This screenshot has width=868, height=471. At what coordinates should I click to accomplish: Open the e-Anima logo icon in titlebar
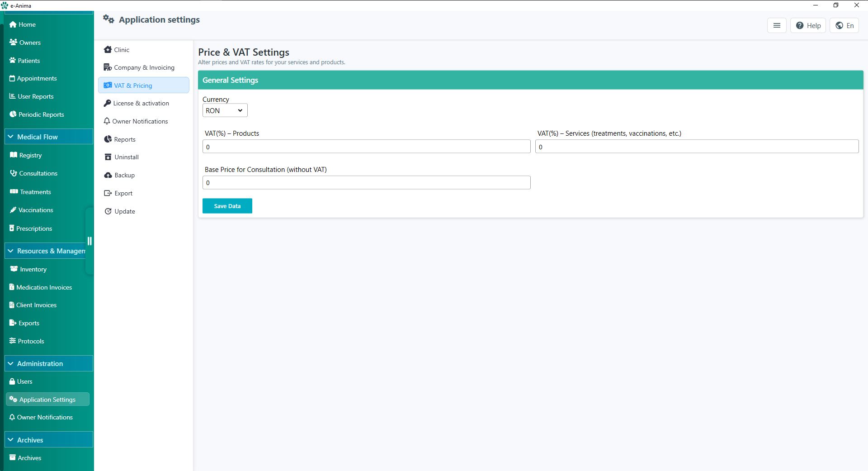[5, 5]
